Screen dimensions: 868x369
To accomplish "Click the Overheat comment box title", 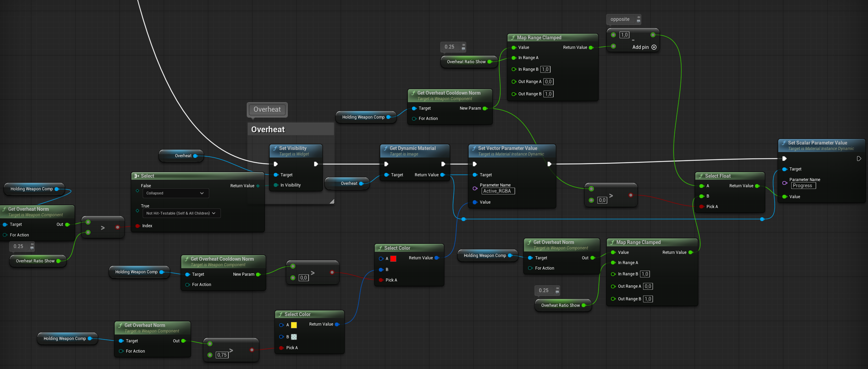I will (268, 129).
